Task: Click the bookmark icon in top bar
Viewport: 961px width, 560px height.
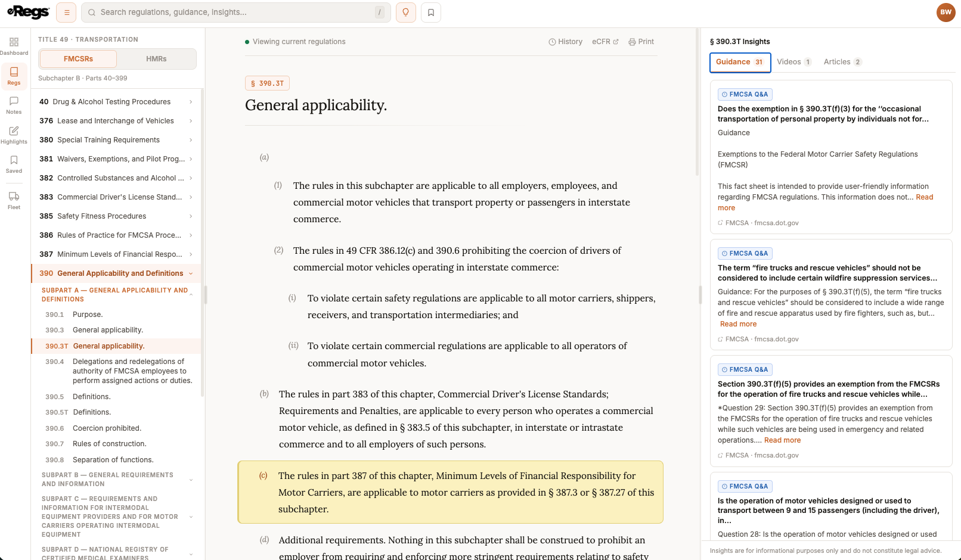Action: (x=431, y=13)
